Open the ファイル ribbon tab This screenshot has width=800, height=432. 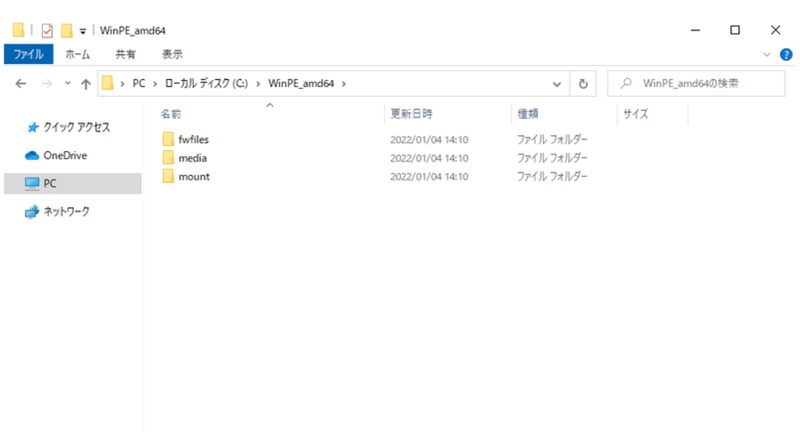click(29, 54)
